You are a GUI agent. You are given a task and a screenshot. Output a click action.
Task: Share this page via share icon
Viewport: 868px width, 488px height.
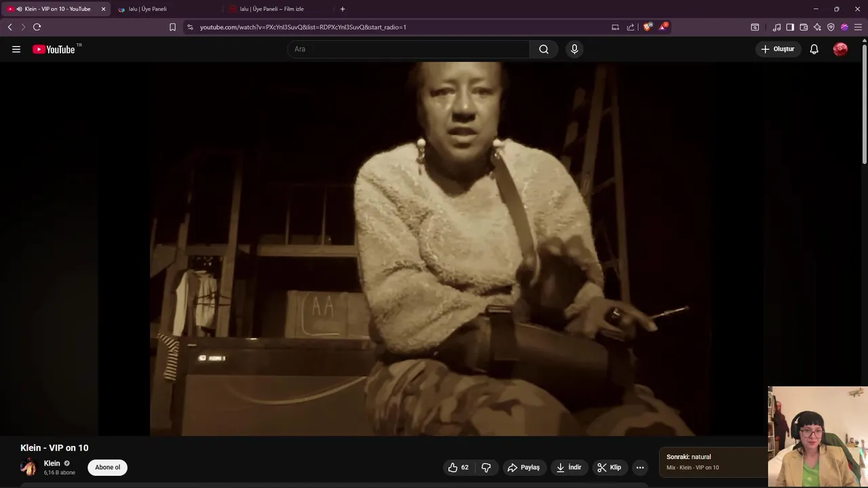click(631, 27)
